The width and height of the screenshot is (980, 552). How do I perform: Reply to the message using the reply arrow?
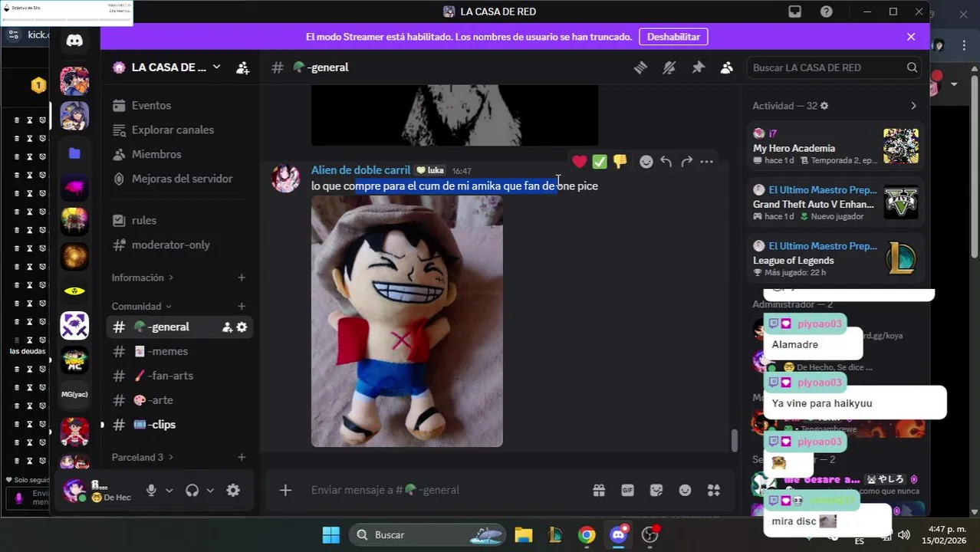[666, 161]
